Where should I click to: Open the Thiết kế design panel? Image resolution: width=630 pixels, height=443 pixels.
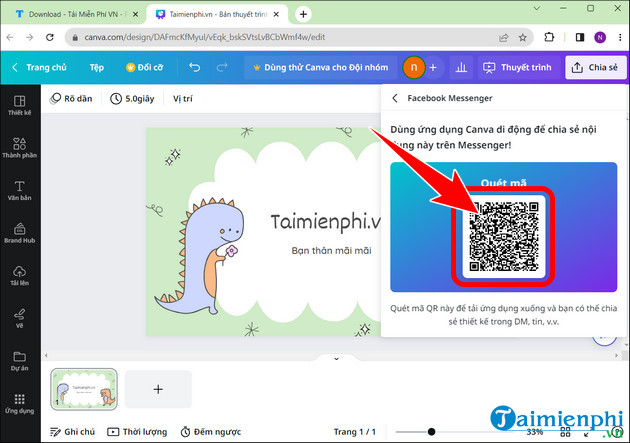click(19, 105)
